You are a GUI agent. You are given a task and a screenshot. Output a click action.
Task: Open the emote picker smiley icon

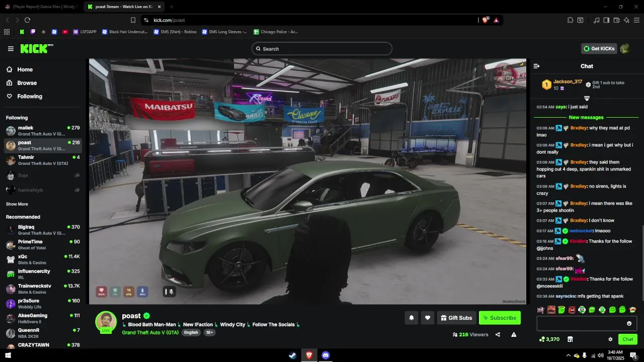pyautogui.click(x=629, y=323)
